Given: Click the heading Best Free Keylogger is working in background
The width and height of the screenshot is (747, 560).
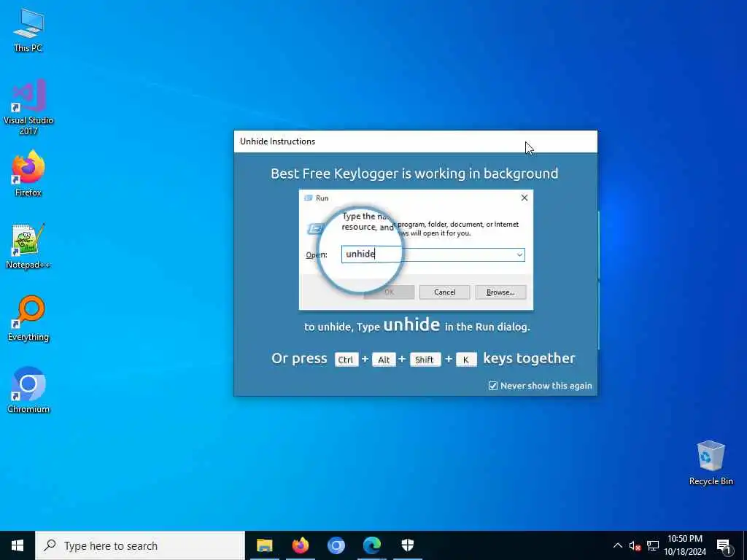Looking at the screenshot, I should (414, 174).
